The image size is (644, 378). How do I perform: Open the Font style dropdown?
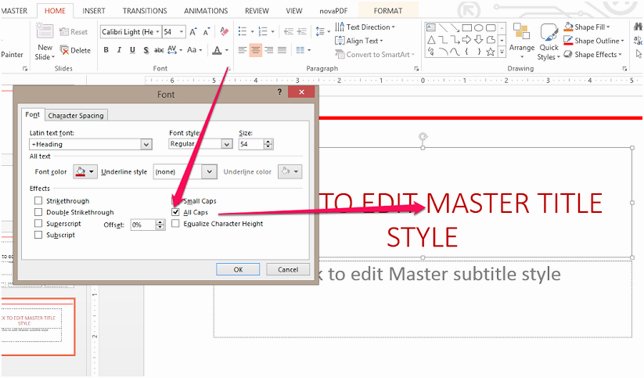point(226,144)
